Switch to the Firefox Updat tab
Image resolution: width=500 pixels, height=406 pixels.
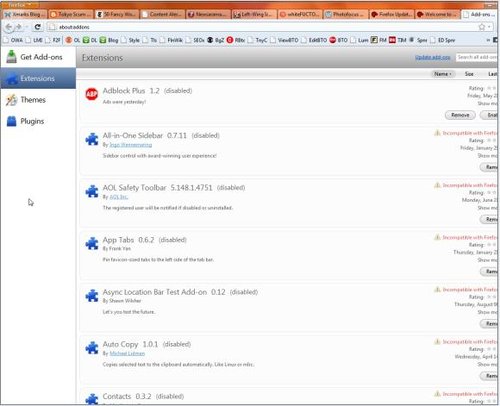pos(392,14)
